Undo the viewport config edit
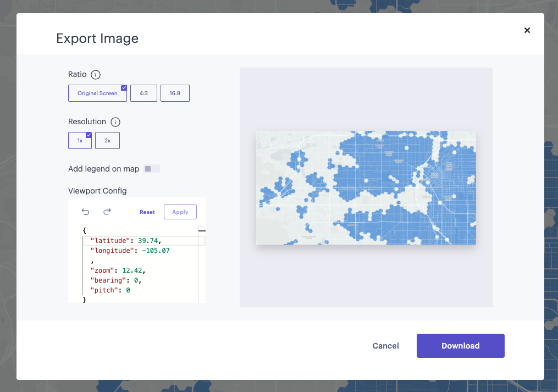The height and width of the screenshot is (392, 558). tap(85, 212)
